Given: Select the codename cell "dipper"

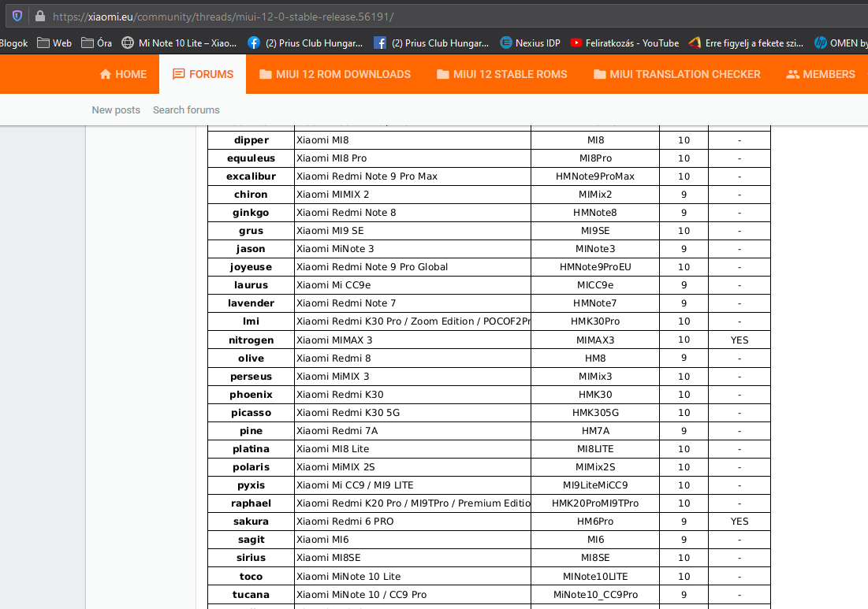Looking at the screenshot, I should tap(251, 140).
